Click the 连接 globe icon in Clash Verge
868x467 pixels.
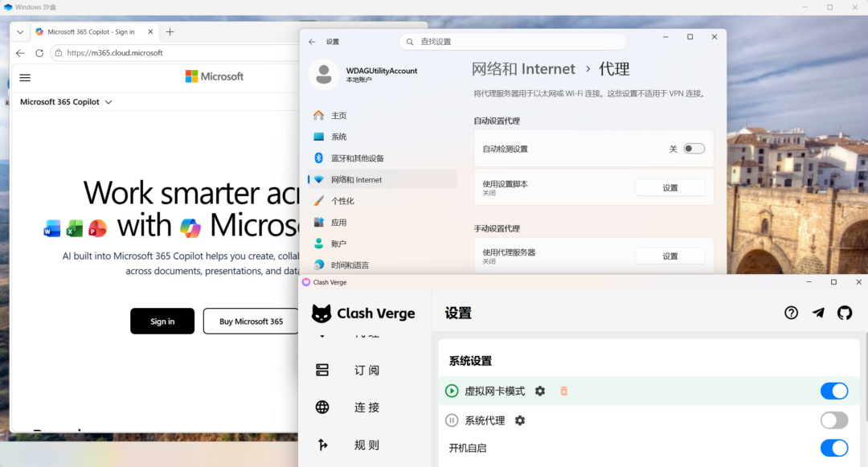pyautogui.click(x=322, y=408)
